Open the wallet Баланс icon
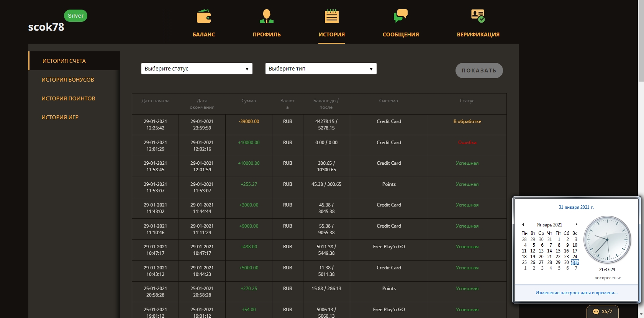The width and height of the screenshot is (644, 318). [x=204, y=16]
